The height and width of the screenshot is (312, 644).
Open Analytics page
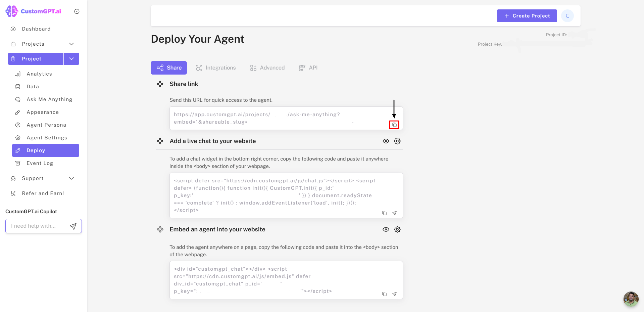point(39,74)
